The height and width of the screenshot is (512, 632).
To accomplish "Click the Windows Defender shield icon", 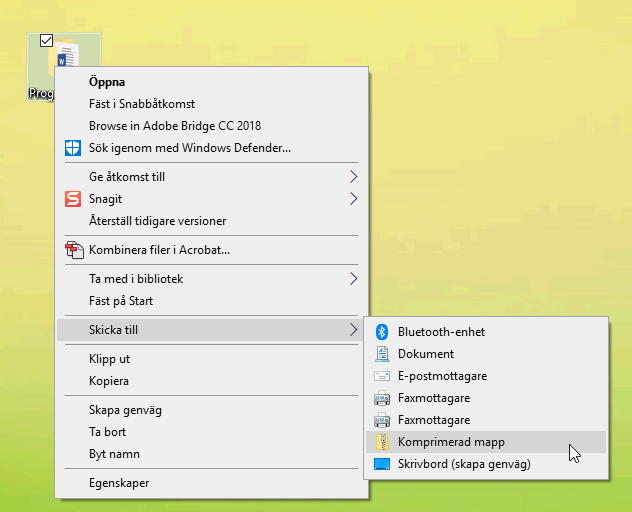I will tap(73, 148).
